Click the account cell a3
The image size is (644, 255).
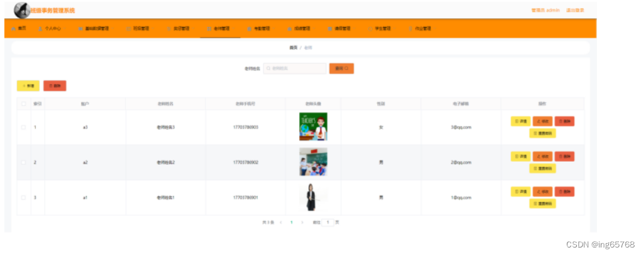pos(85,127)
